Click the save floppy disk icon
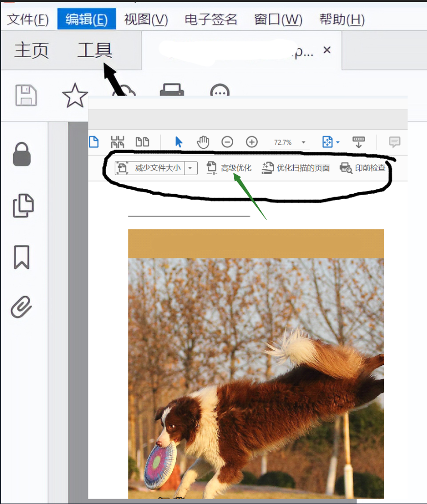This screenshot has height=504, width=427. [26, 95]
